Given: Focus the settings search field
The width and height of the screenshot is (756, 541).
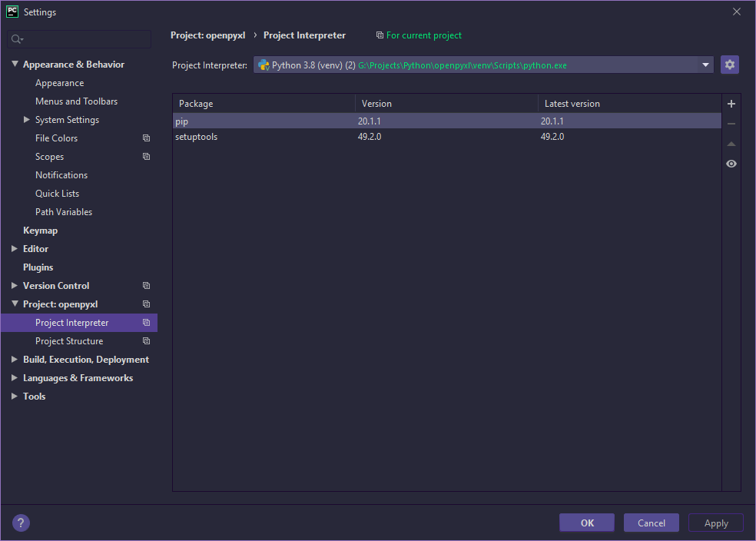Looking at the screenshot, I should click(x=80, y=39).
